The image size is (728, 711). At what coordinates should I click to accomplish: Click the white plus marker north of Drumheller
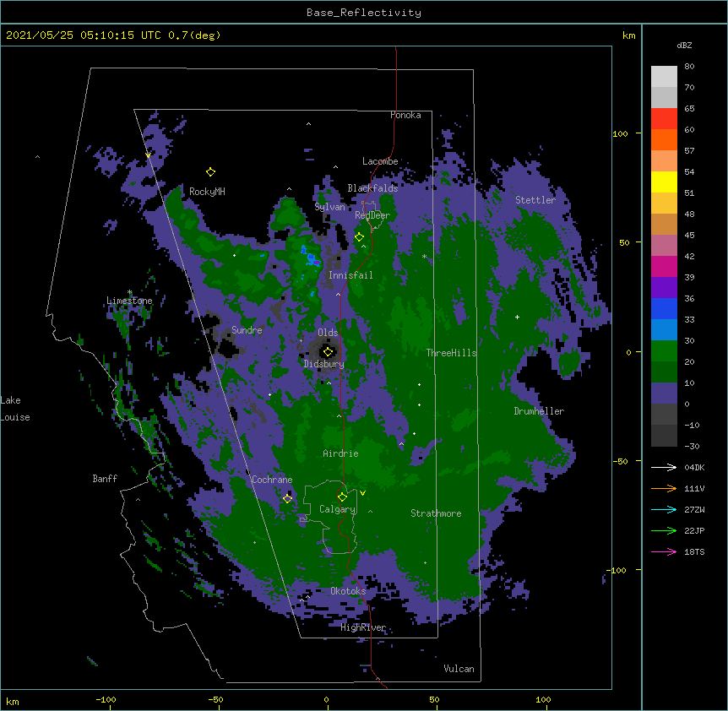pyautogui.click(x=517, y=317)
